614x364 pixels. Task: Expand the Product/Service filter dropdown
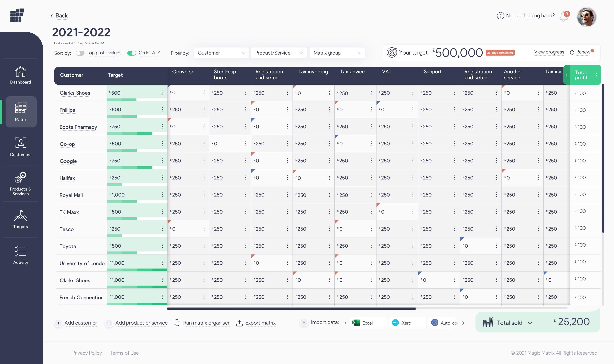pos(279,53)
